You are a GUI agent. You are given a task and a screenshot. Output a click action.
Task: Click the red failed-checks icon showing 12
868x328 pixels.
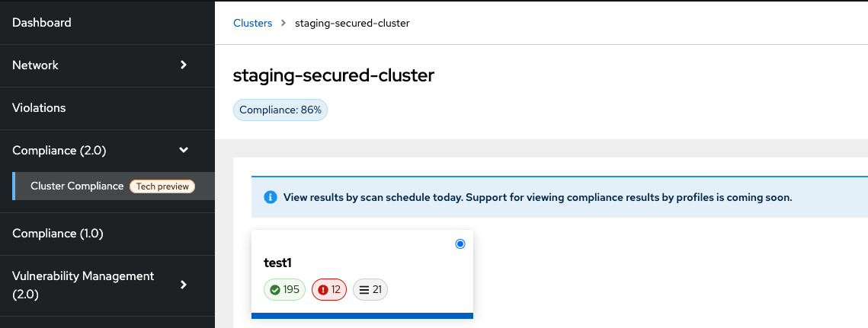pyautogui.click(x=322, y=290)
